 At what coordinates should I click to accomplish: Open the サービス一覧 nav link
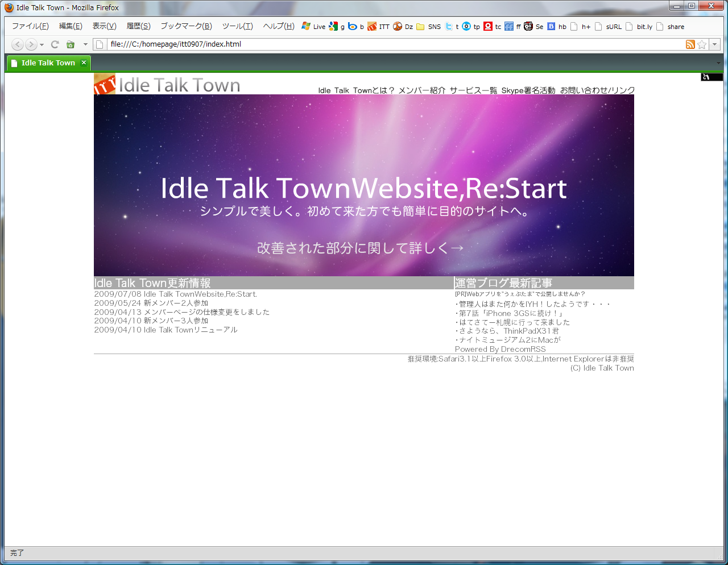click(x=473, y=90)
